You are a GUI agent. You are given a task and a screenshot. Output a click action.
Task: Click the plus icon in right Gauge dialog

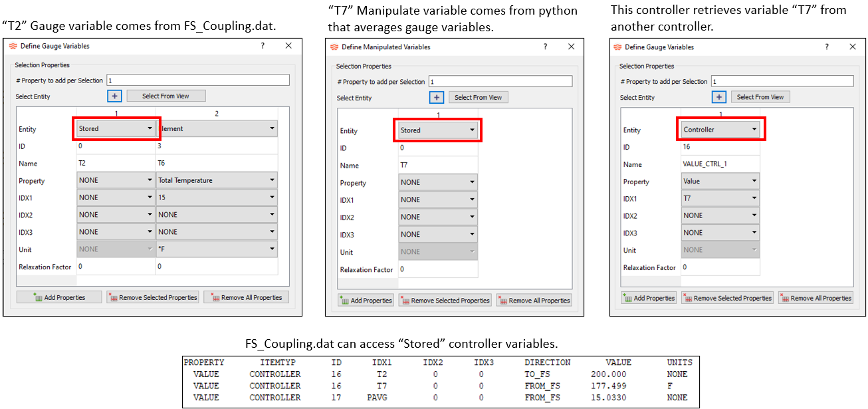(719, 97)
